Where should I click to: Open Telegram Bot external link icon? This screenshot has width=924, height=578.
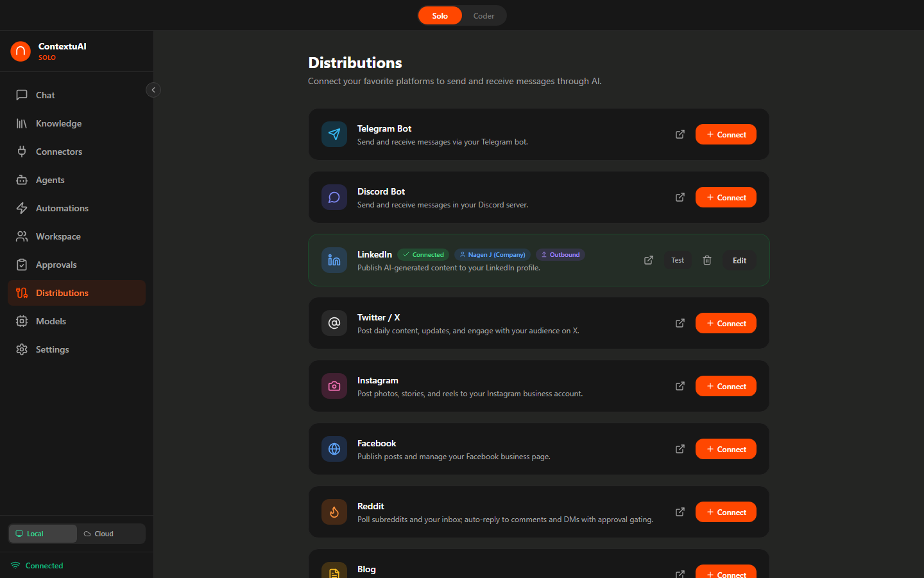680,134
